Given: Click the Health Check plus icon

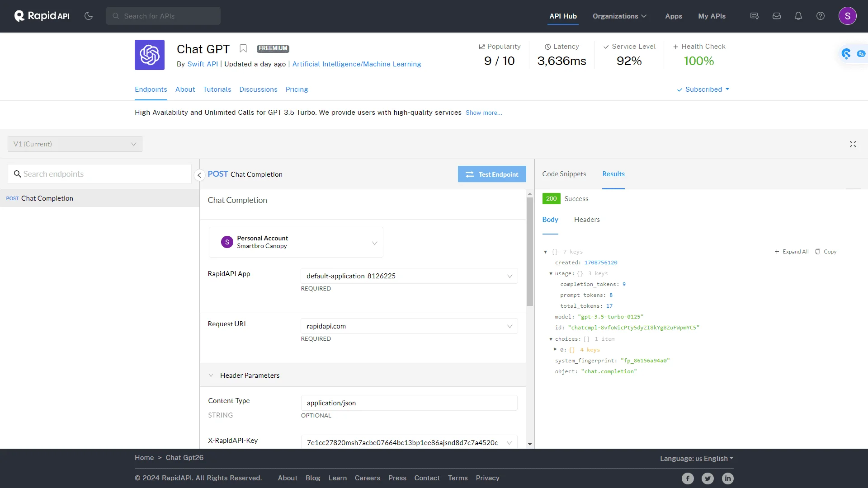Looking at the screenshot, I should pos(675,47).
